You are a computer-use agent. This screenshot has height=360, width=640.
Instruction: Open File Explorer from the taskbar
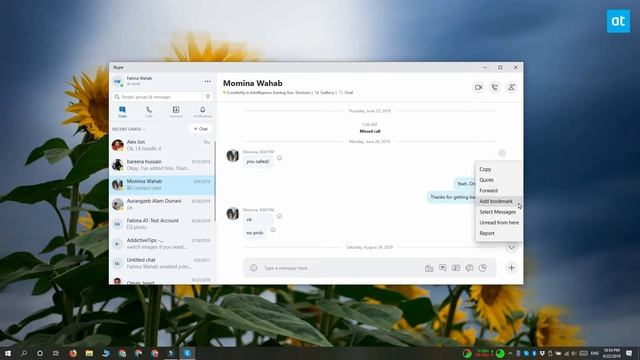click(89, 353)
